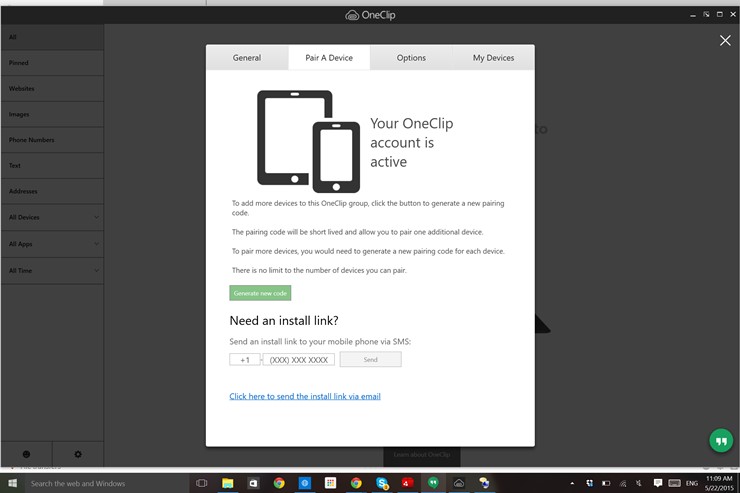This screenshot has width=740, height=493.
Task: Click Generate new code button
Action: 260,293
